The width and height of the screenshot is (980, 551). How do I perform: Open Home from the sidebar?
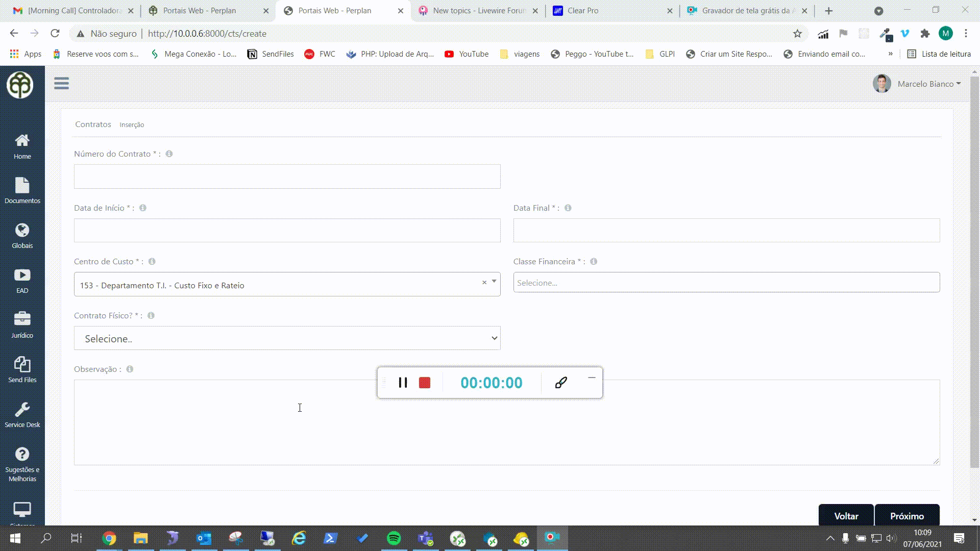(22, 147)
